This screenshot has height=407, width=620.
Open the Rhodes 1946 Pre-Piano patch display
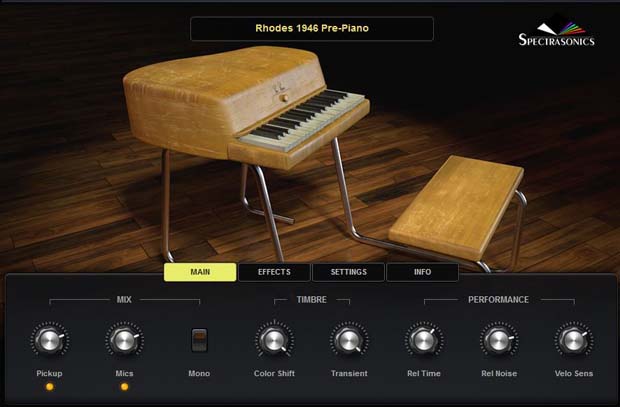tap(312, 28)
